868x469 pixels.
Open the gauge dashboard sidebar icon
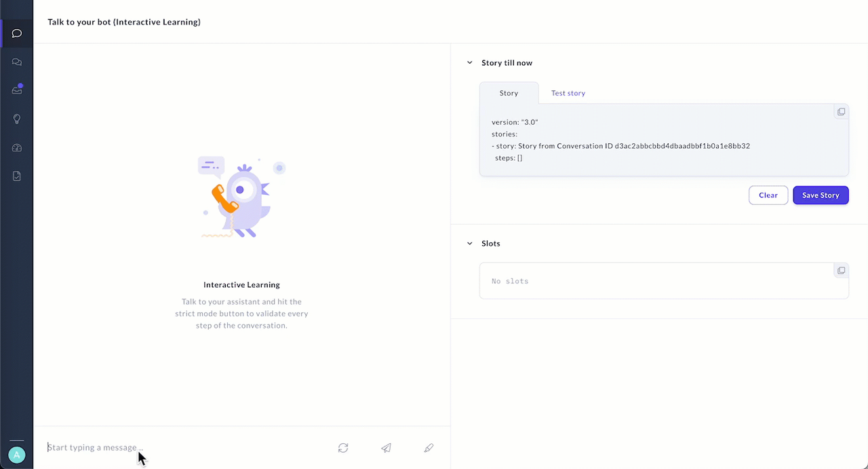coord(17,148)
